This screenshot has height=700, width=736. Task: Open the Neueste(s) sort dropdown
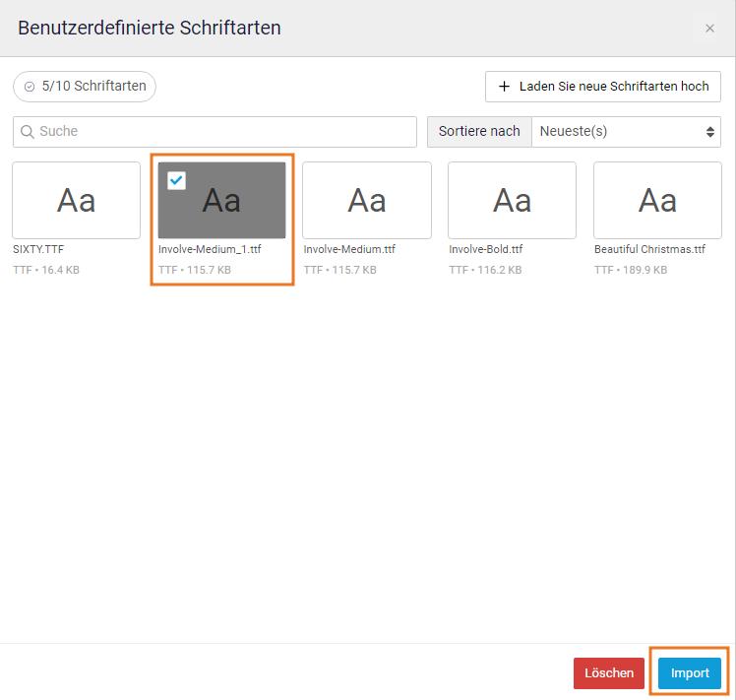point(626,132)
